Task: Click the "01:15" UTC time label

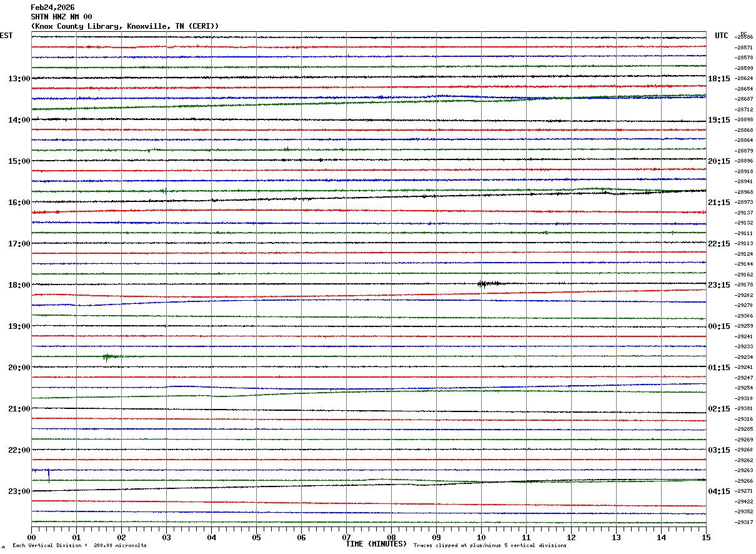Action: (x=719, y=368)
